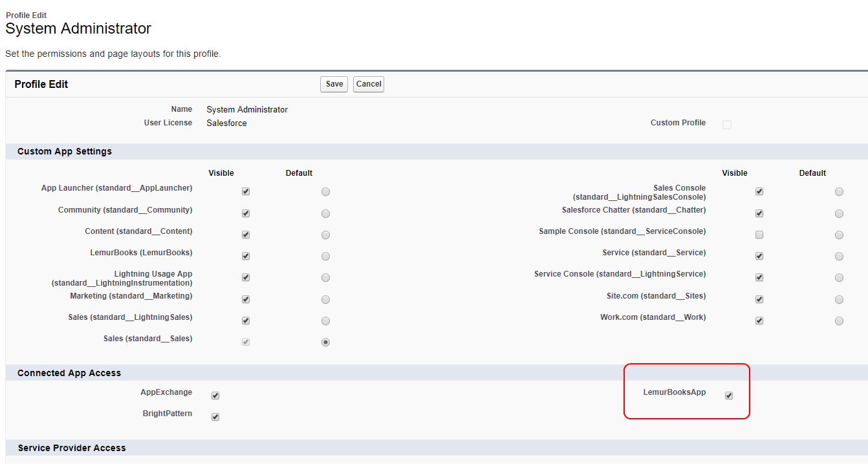
Task: Click the Cancel button
Action: click(369, 84)
